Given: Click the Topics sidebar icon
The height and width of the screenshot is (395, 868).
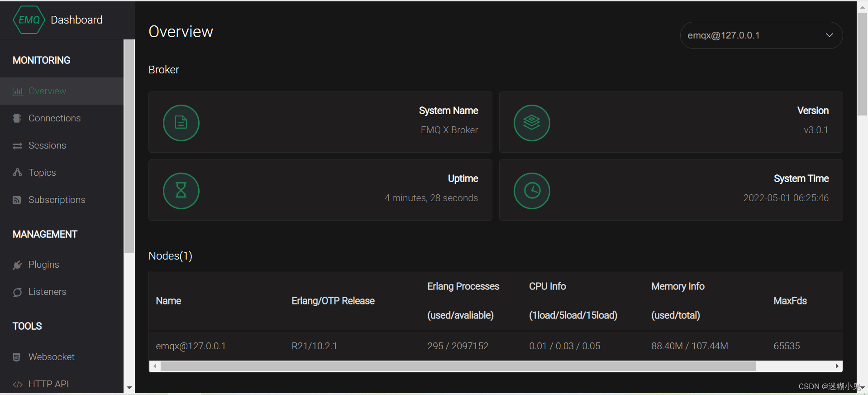Looking at the screenshot, I should pos(17,173).
